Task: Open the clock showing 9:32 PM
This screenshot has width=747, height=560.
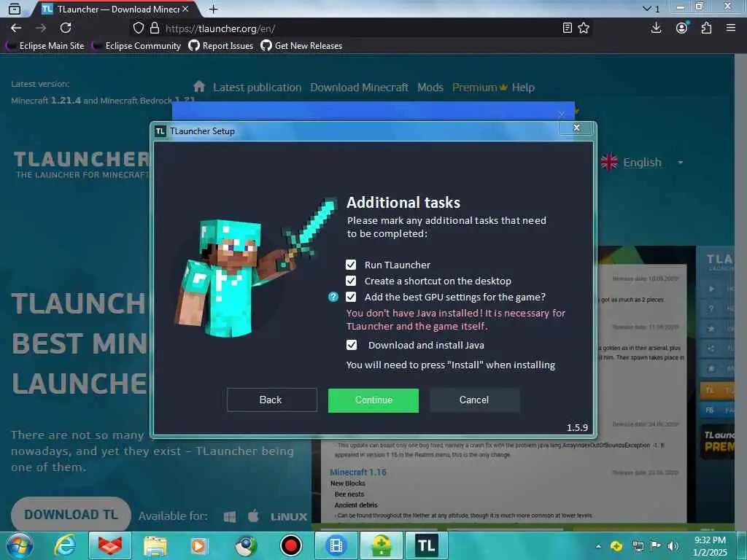Action: [710, 546]
